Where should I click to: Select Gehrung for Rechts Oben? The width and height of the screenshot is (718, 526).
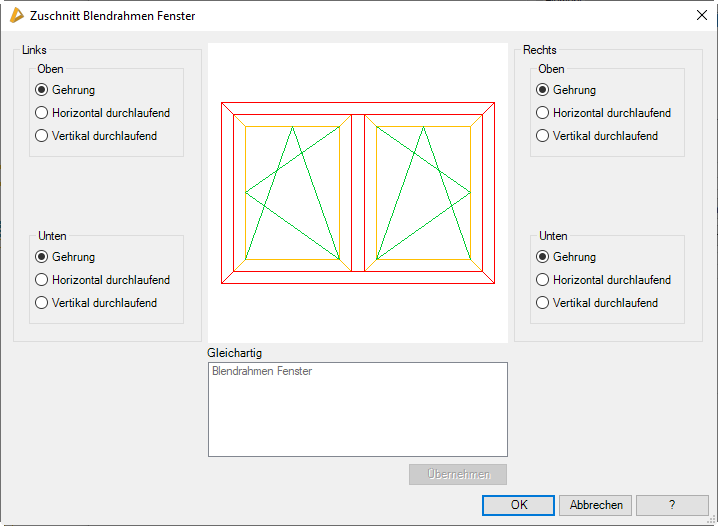tap(543, 90)
